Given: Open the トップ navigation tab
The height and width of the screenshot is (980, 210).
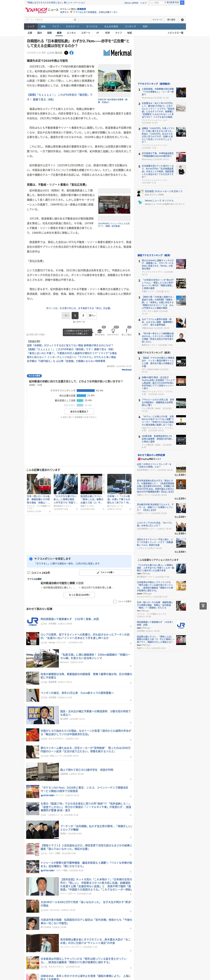Looking at the screenshot, I should (31, 26).
